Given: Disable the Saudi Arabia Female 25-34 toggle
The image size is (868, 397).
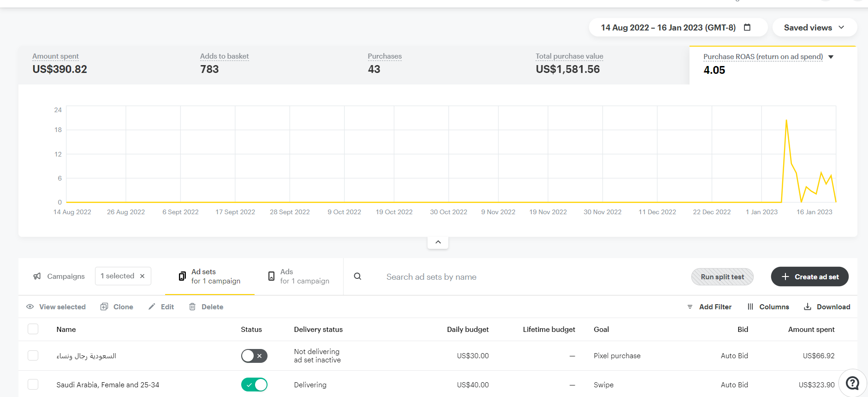Looking at the screenshot, I should tap(254, 385).
